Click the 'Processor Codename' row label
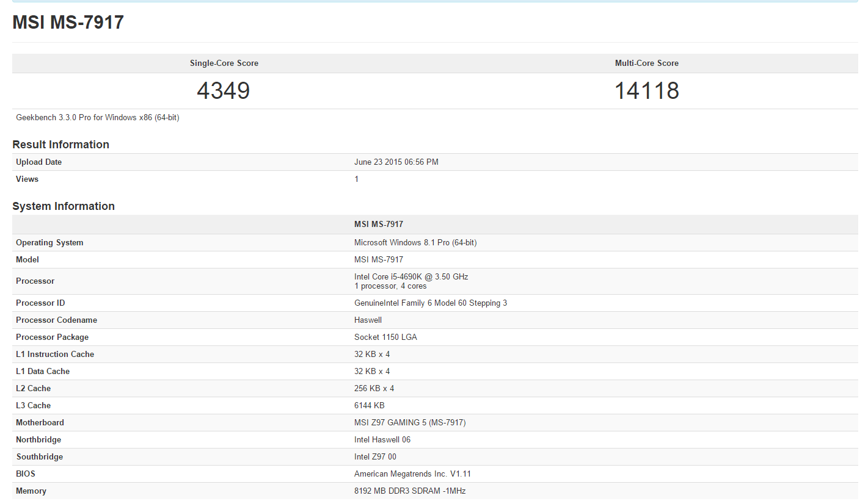The width and height of the screenshot is (868, 501). point(57,320)
